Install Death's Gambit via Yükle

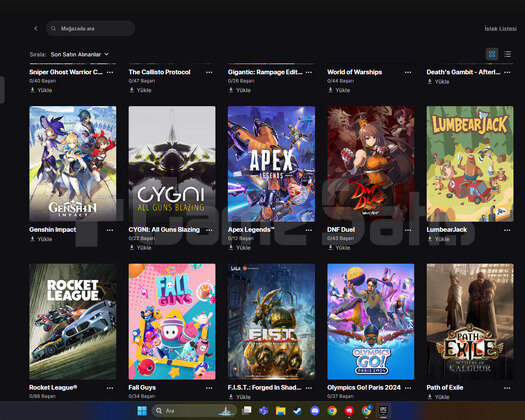click(x=438, y=81)
